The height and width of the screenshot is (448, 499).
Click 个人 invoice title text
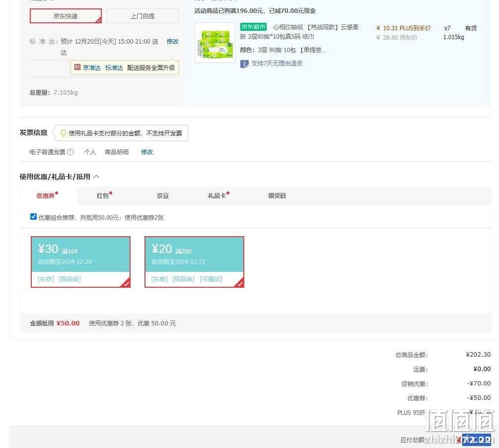pos(90,152)
